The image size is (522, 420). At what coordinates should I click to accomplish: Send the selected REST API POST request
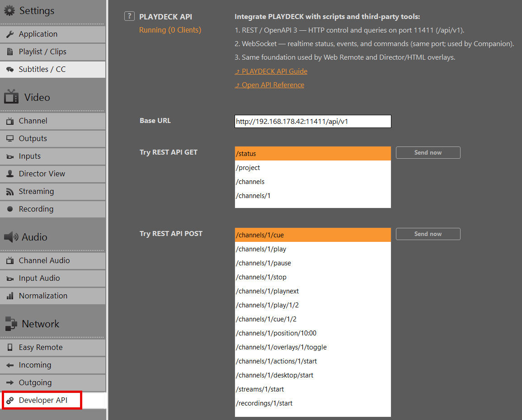(428, 234)
